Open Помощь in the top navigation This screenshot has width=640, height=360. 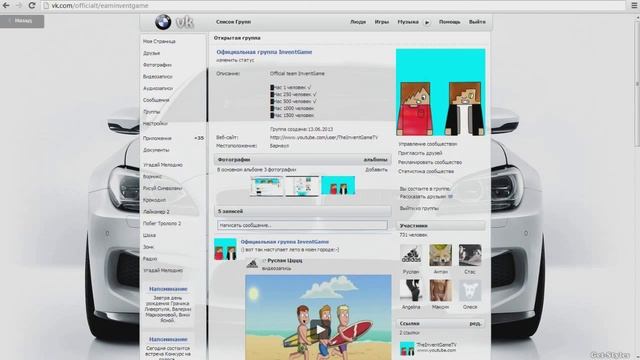coord(449,22)
